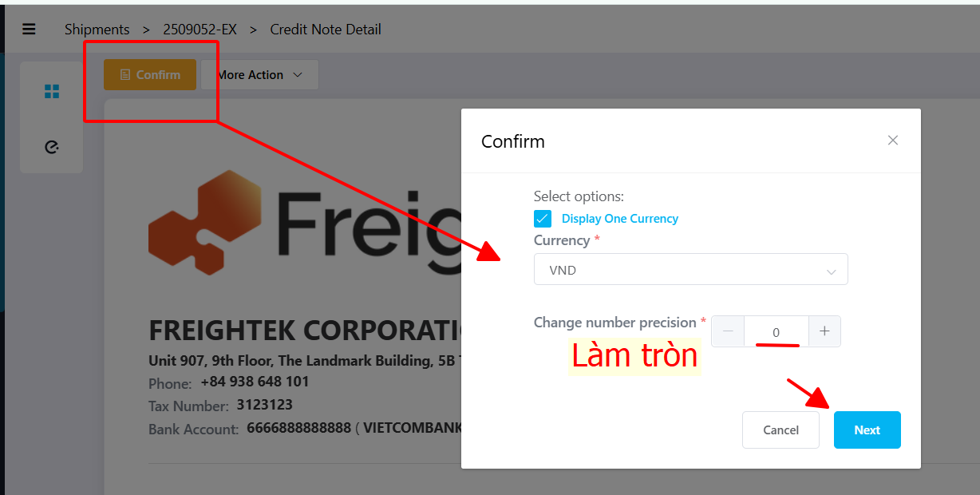980x495 pixels.
Task: Increase number precision with plus button
Action: coord(824,331)
